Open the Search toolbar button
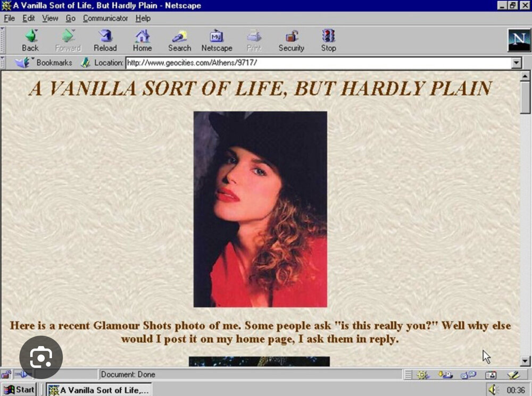 (x=179, y=40)
